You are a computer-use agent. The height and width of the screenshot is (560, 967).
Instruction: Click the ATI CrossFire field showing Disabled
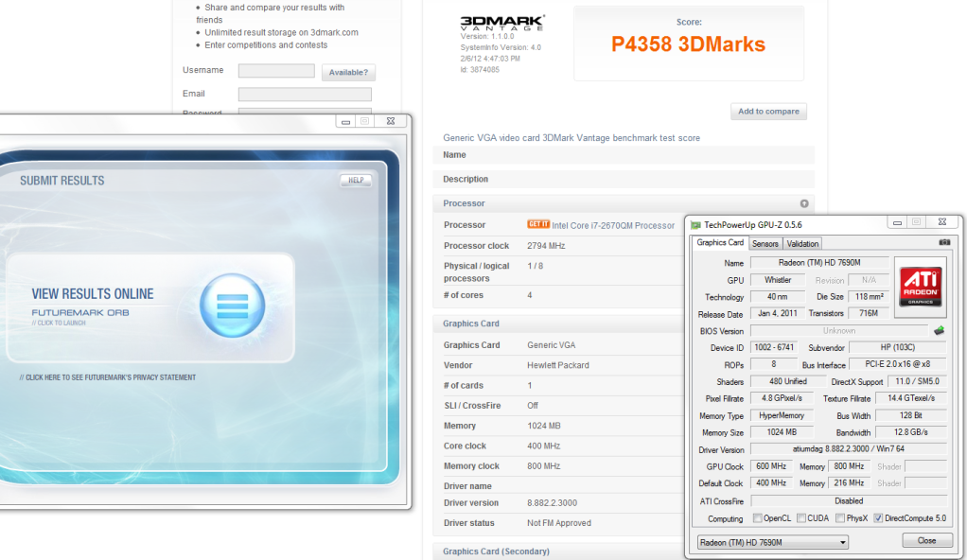tap(849, 500)
